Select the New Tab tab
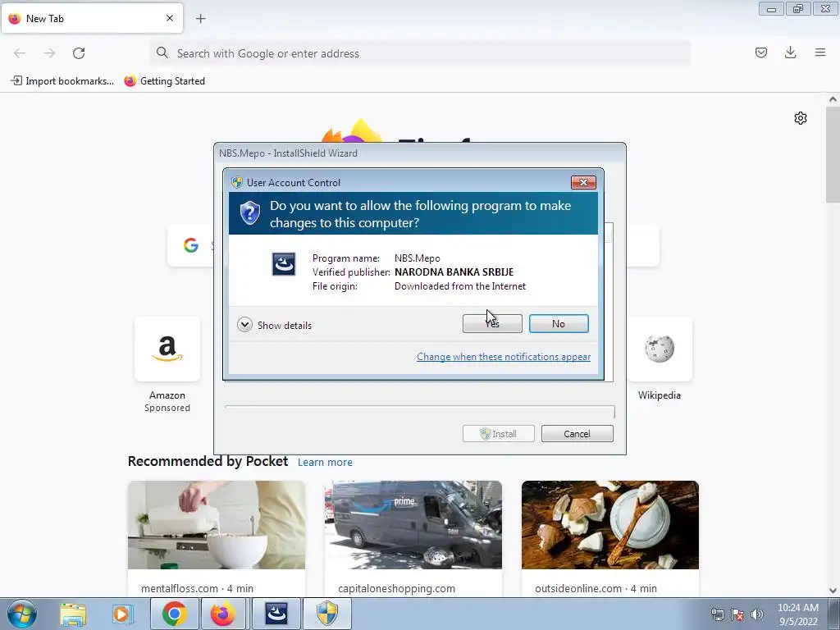This screenshot has width=840, height=630. [92, 18]
